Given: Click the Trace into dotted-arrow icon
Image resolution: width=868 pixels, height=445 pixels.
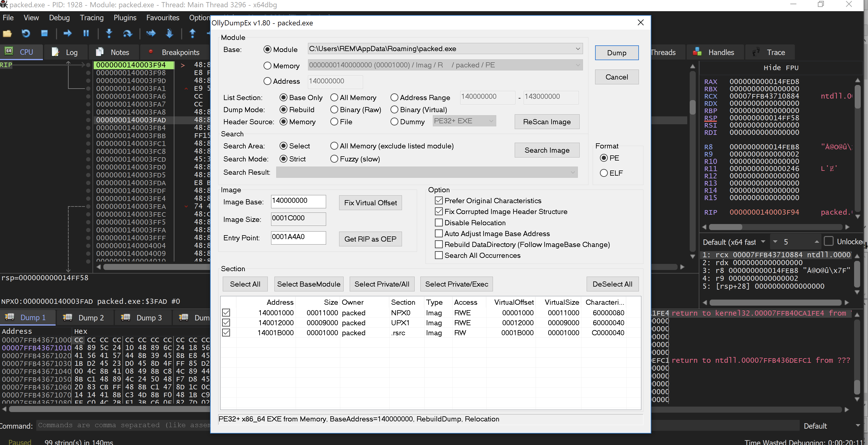Looking at the screenshot, I should pyautogui.click(x=151, y=33).
